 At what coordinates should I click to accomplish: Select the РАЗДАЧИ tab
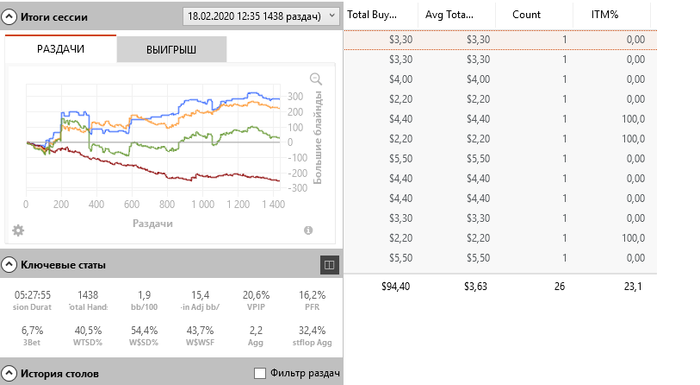(61, 49)
